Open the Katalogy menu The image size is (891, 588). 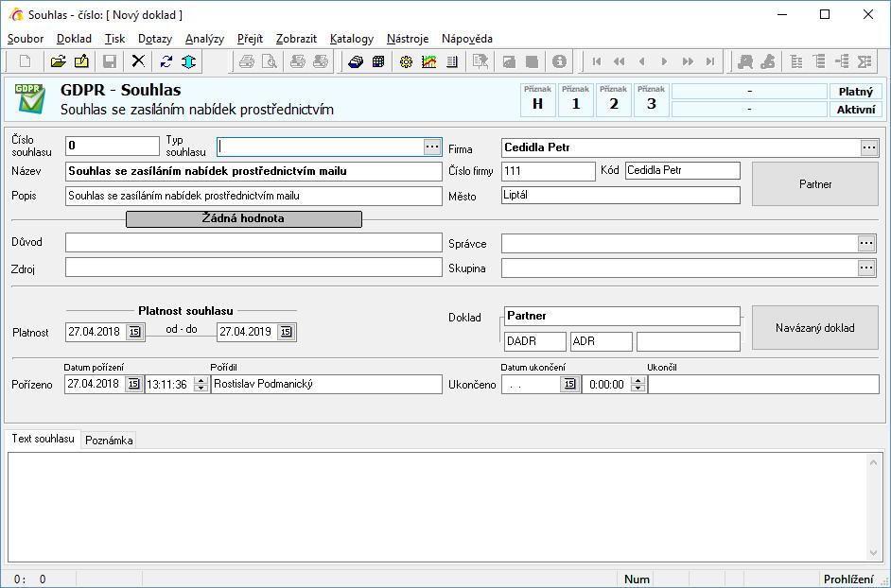click(x=352, y=39)
